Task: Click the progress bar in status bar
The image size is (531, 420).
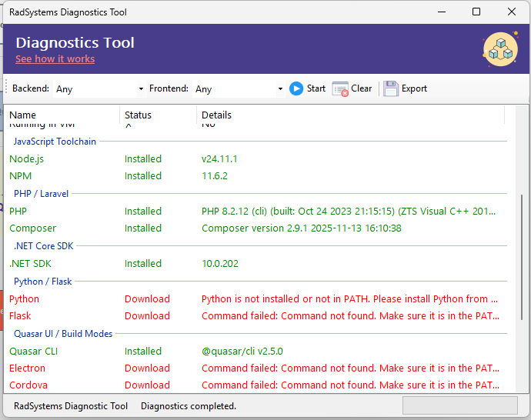Action: 459,405
